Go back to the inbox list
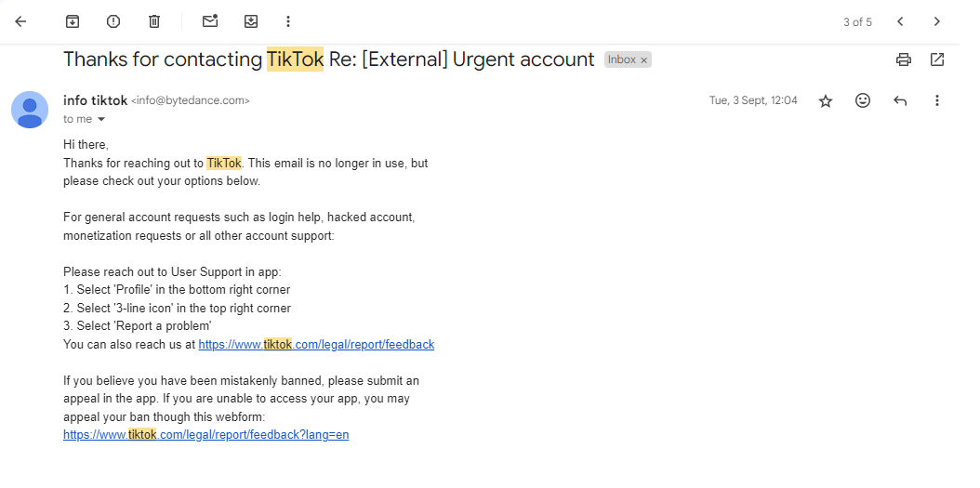The width and height of the screenshot is (980, 488). point(20,21)
